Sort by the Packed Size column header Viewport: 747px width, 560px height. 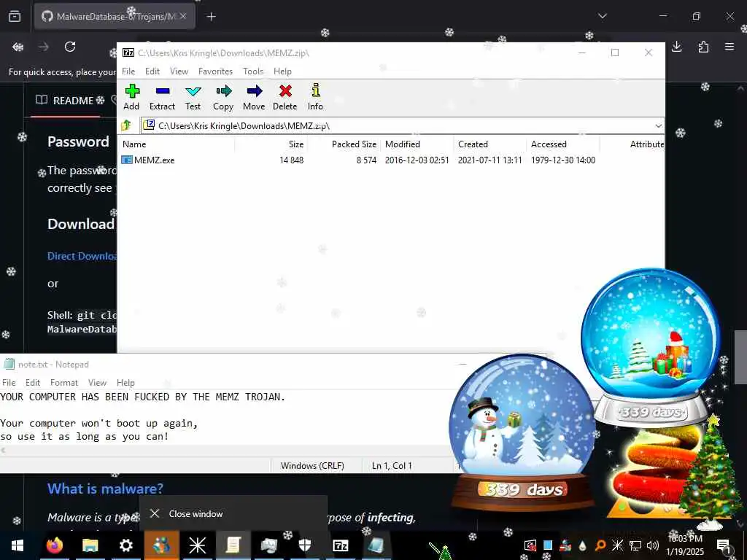[x=344, y=144]
